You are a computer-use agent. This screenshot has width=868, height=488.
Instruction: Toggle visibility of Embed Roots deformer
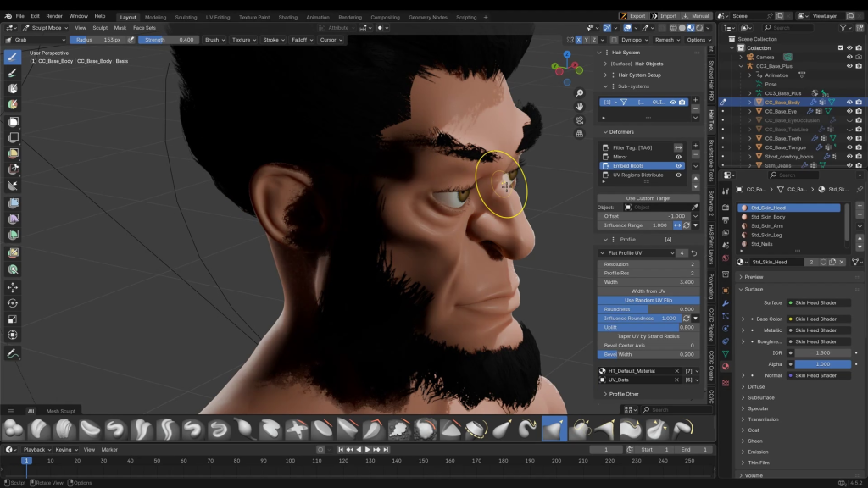tap(678, 166)
